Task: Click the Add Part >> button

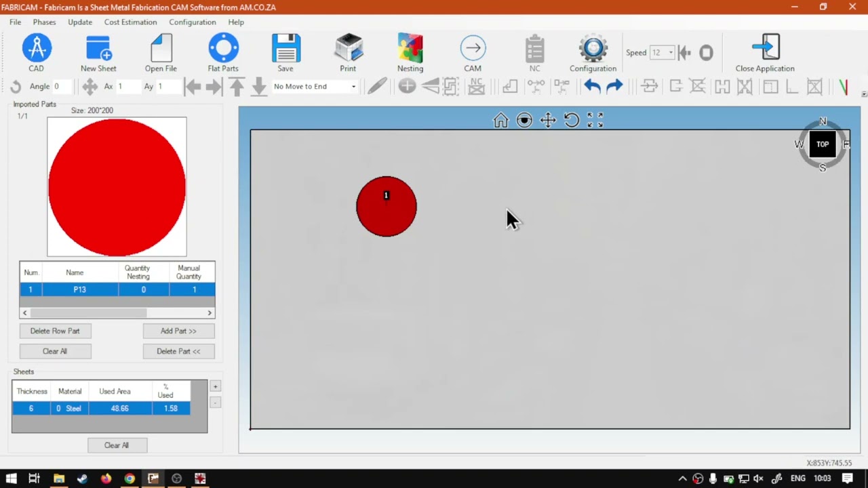Action: tap(178, 331)
